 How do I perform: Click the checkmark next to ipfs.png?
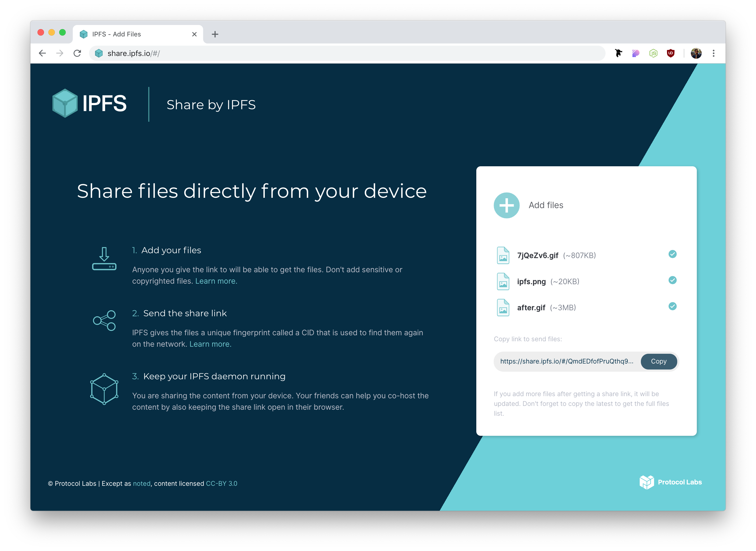pos(672,280)
